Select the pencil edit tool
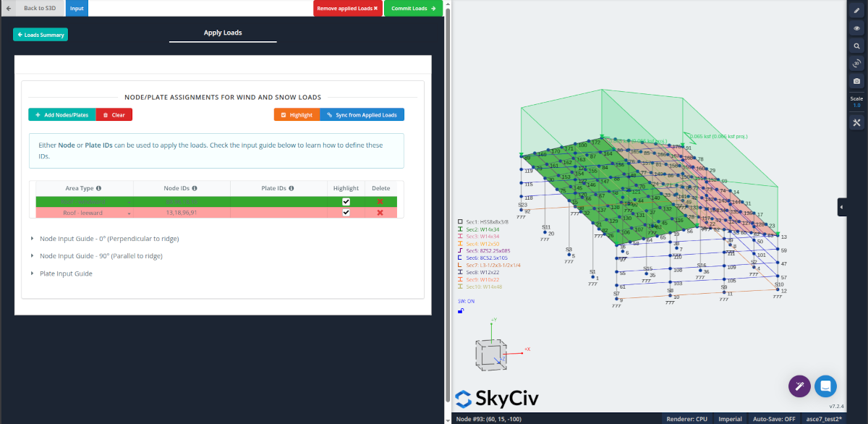Screen dimensions: 868x424 click(x=856, y=10)
